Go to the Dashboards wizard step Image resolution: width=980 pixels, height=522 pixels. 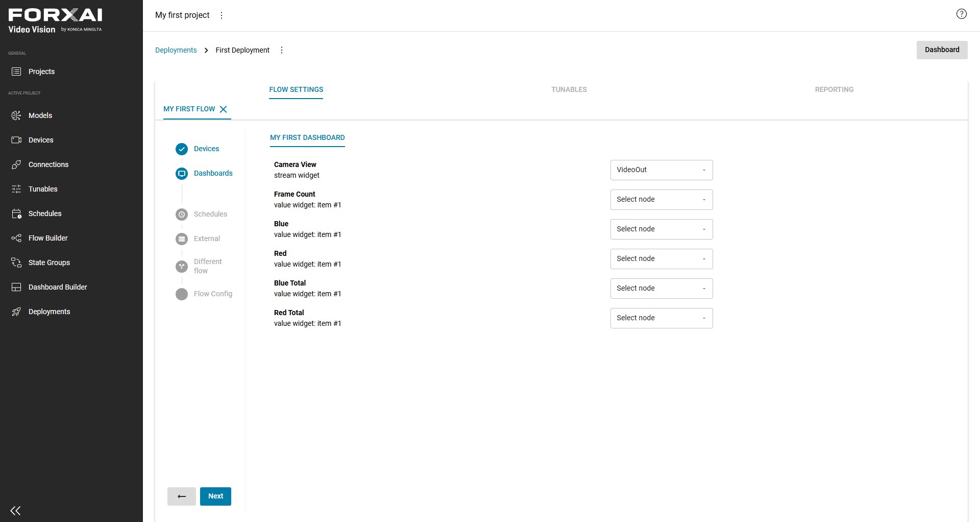pyautogui.click(x=213, y=173)
